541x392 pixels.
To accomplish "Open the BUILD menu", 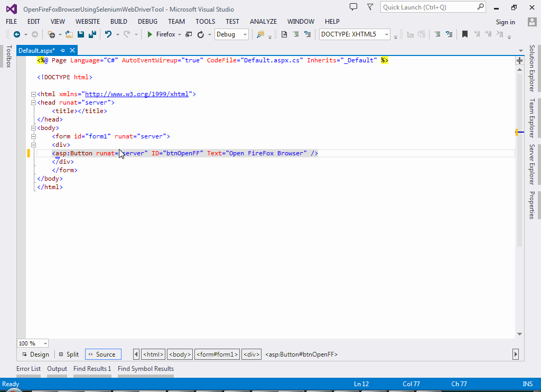I will [x=119, y=21].
